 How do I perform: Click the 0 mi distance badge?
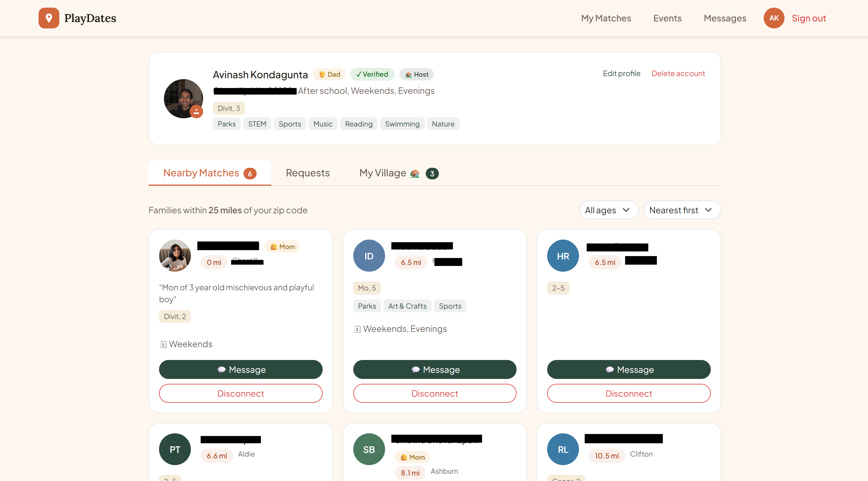[214, 262]
